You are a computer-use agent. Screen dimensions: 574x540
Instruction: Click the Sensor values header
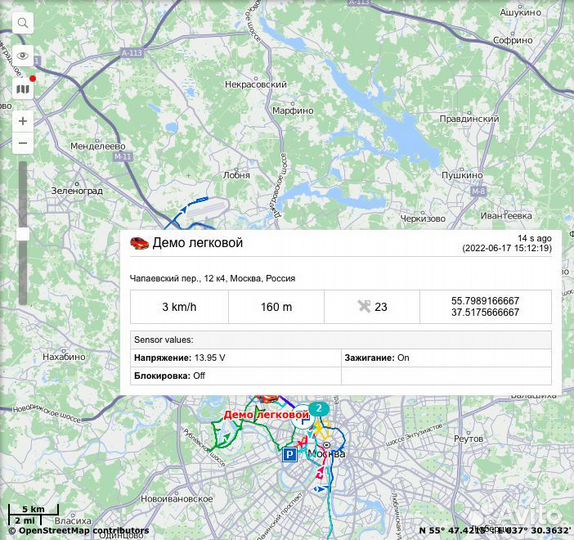pos(341,340)
